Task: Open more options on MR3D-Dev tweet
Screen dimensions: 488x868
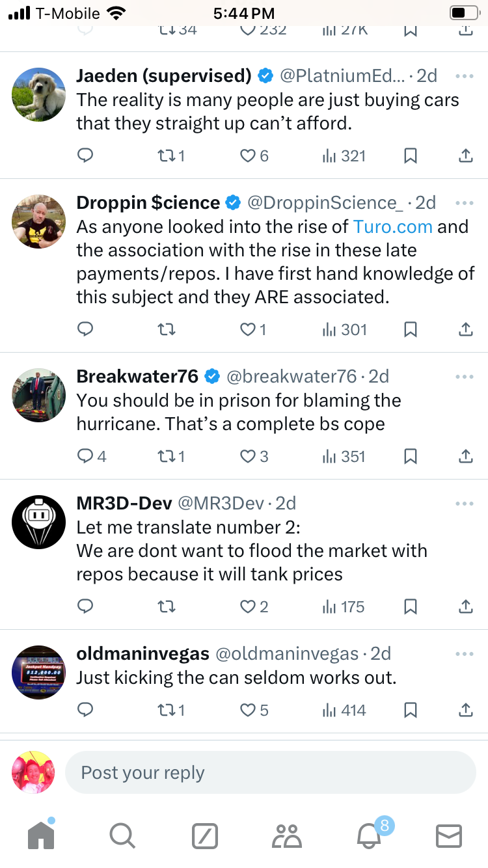Action: (465, 504)
